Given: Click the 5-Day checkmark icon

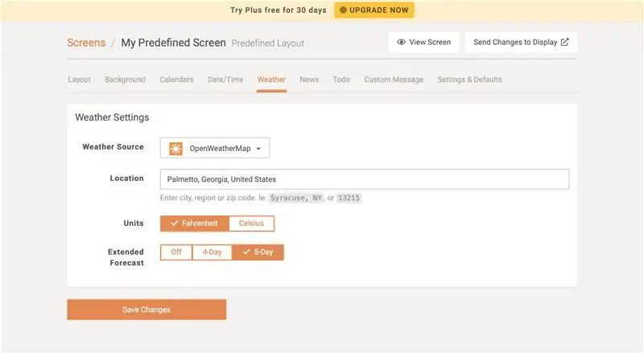Looking at the screenshot, I should 246,252.
